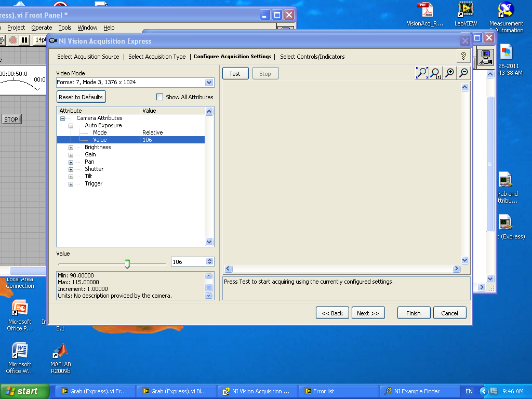Screen dimensions: 532x399
Task: Open the Help question mark icon
Action: coord(463,56)
